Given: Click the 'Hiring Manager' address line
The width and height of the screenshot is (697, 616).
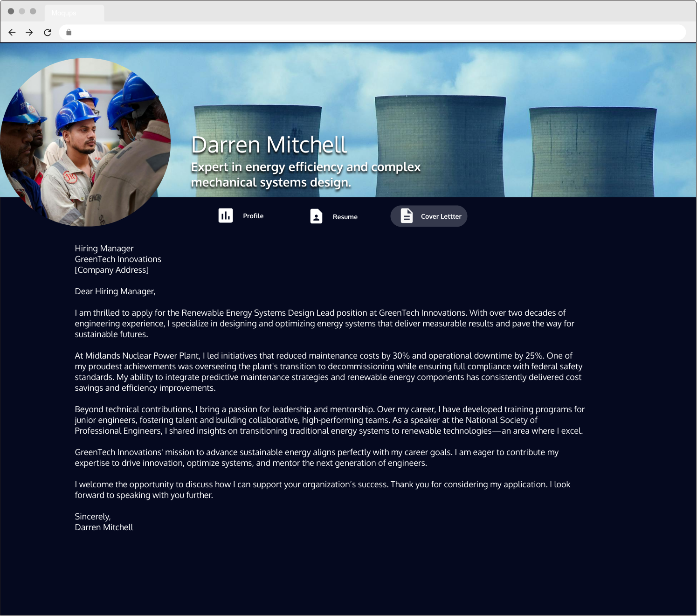Looking at the screenshot, I should pos(104,249).
